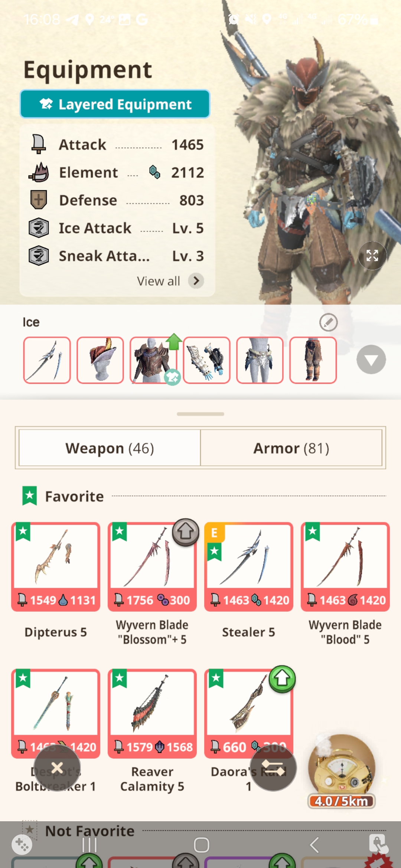Screen dimensions: 401x868
Task: Select the helmet armor slot
Action: click(x=100, y=360)
